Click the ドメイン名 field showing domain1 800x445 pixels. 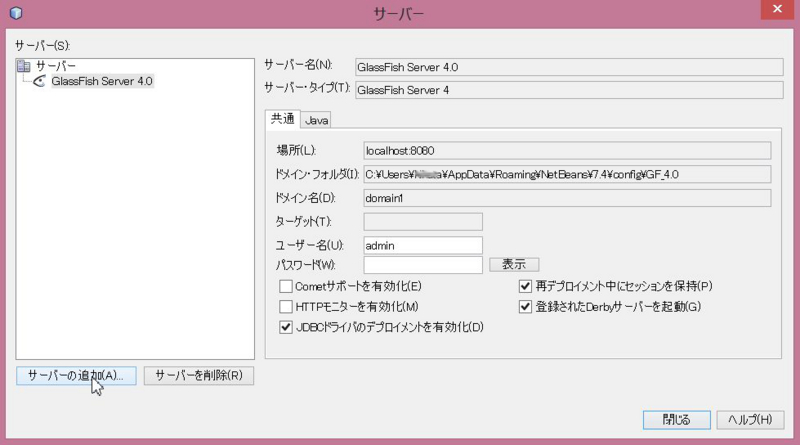(567, 198)
